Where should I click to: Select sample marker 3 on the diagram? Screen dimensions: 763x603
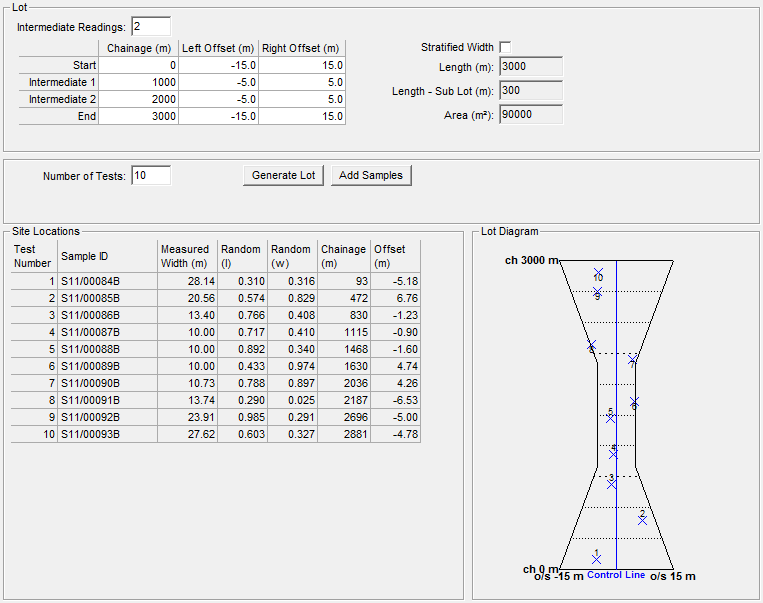(612, 484)
